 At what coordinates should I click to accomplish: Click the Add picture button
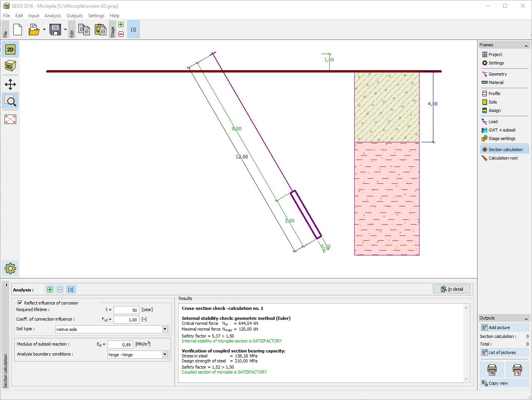pos(504,328)
